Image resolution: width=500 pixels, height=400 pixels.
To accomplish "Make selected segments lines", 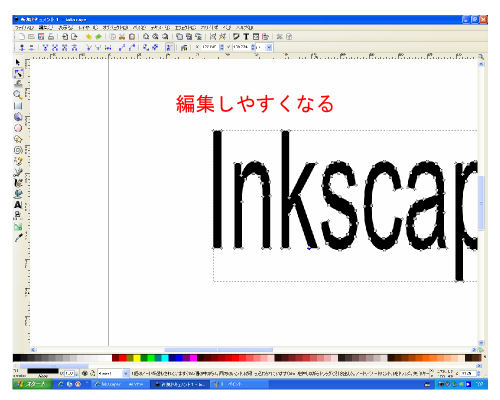I will tap(122, 48).
